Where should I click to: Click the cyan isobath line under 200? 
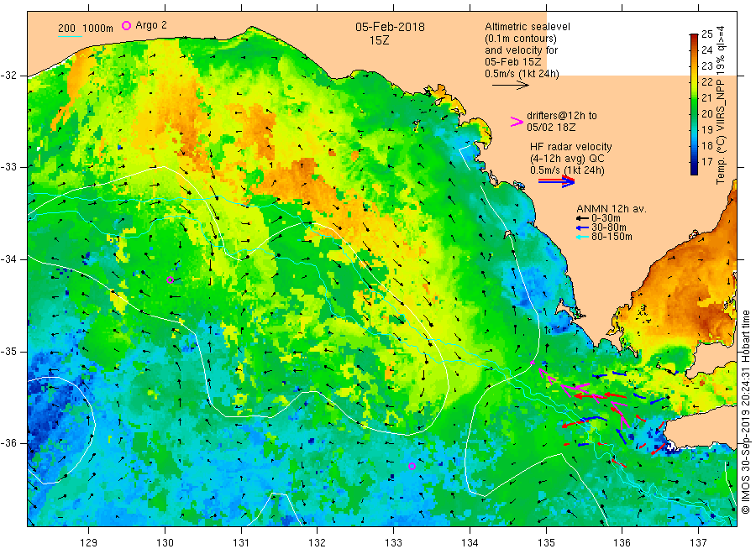pos(70,35)
